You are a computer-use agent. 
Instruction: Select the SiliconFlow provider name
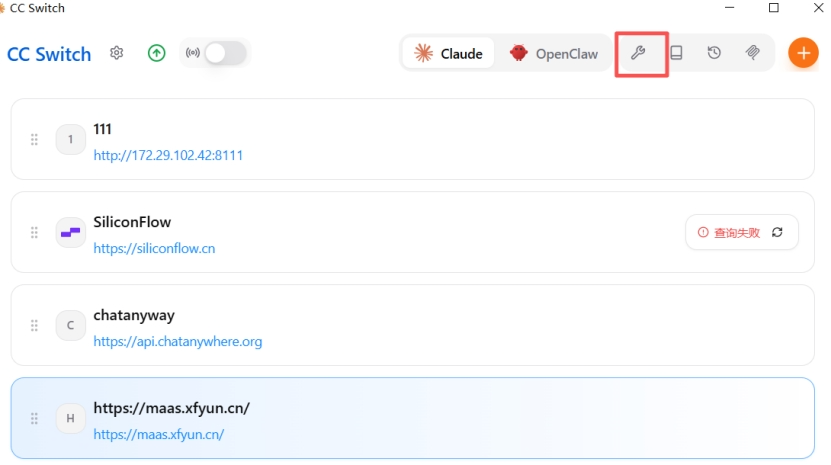coord(132,222)
